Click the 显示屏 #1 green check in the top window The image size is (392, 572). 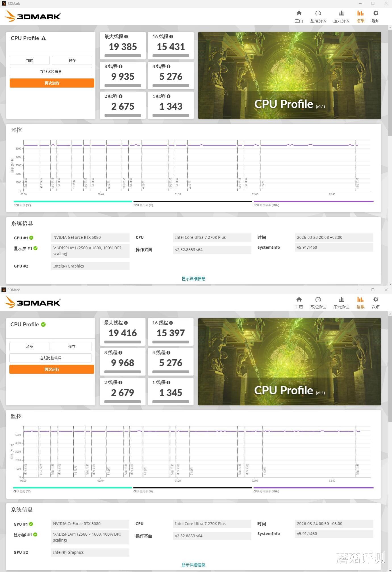pos(36,248)
